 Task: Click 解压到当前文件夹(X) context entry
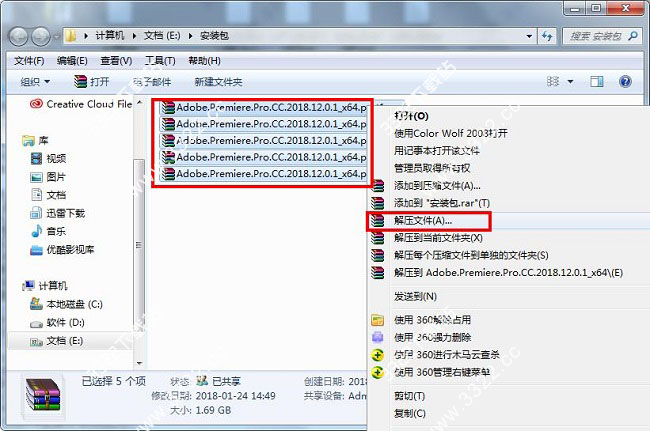(x=438, y=238)
